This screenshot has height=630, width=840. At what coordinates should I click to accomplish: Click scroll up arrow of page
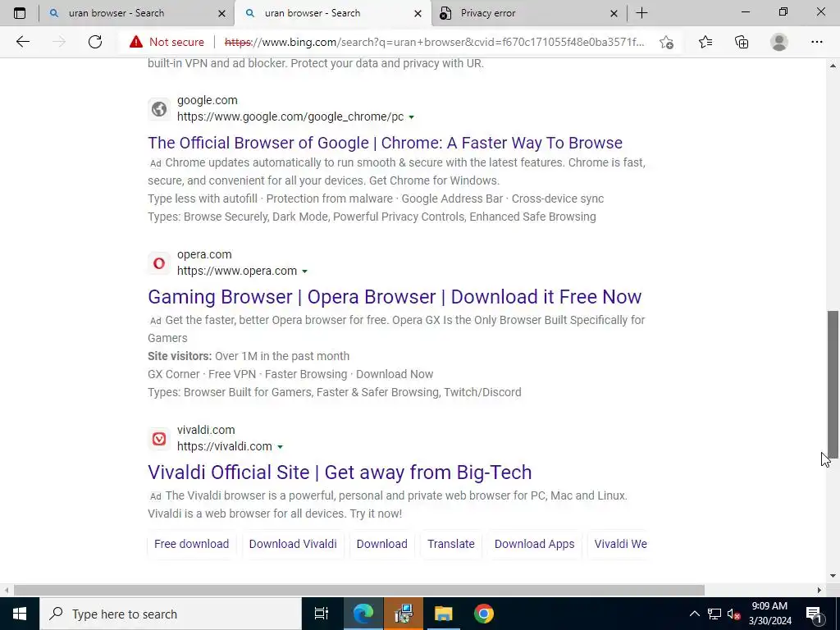click(833, 66)
